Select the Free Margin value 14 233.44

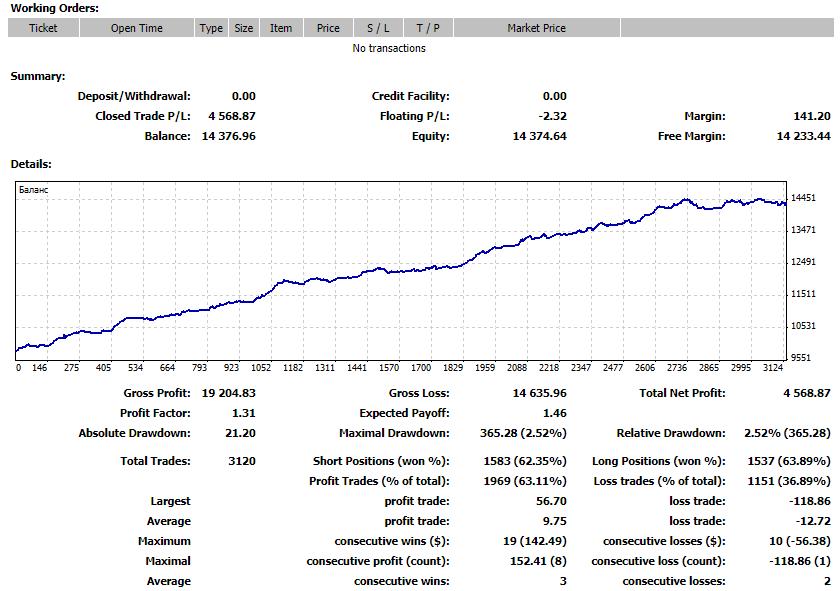pyautogui.click(x=803, y=136)
